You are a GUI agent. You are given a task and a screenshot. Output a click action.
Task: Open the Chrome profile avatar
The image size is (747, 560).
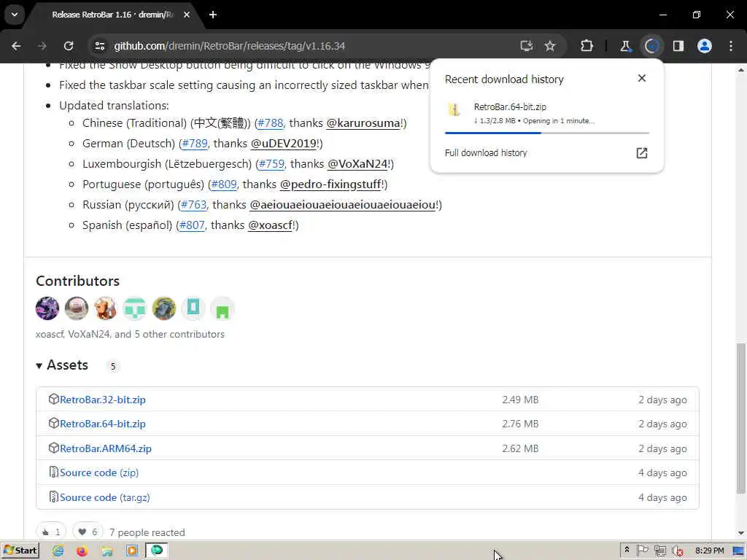705,46
